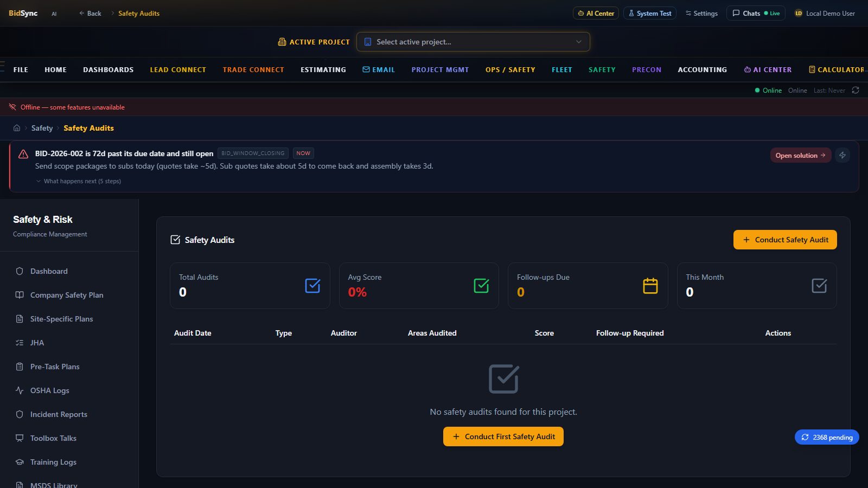Open Company Safety Plan from the sidebar
Screen dimensions: 868x488
pos(69,295)
